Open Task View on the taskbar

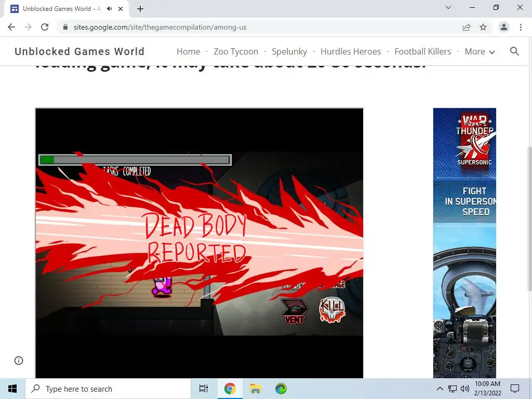point(204,389)
